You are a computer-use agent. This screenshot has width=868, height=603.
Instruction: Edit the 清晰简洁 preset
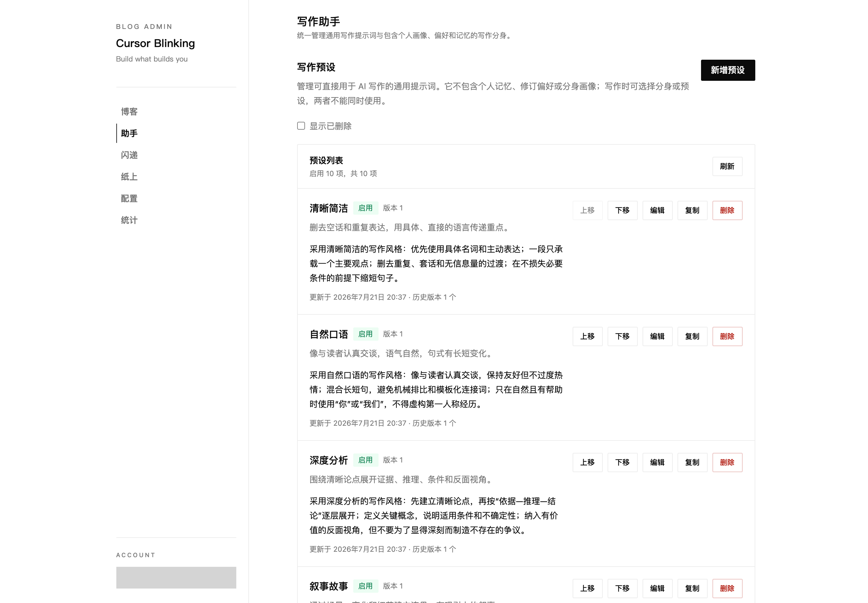pyautogui.click(x=657, y=210)
